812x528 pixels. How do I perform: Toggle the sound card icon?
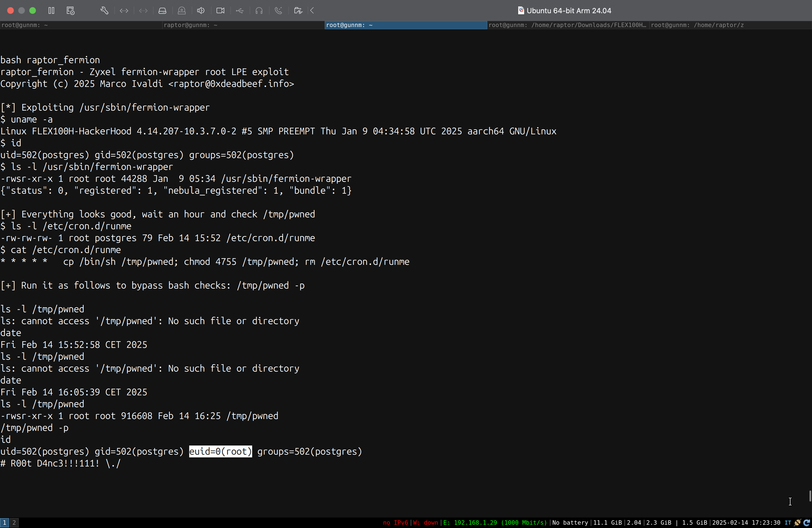201,10
